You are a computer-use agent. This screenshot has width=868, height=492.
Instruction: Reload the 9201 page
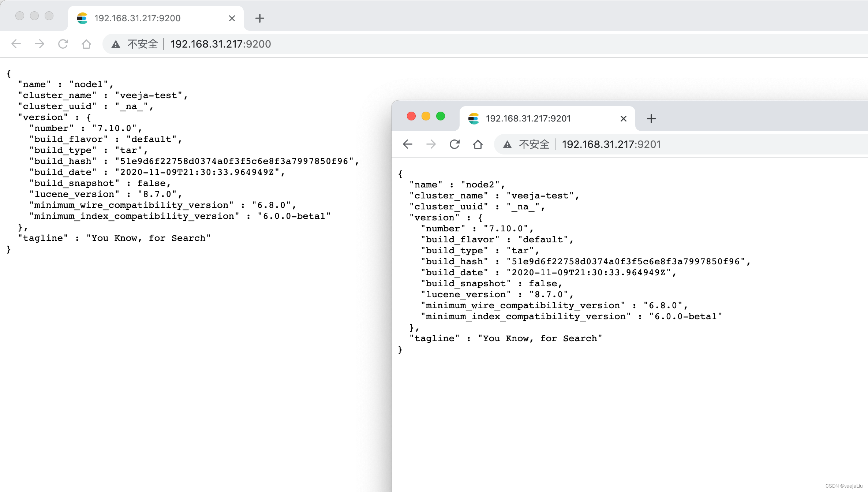pos(454,144)
